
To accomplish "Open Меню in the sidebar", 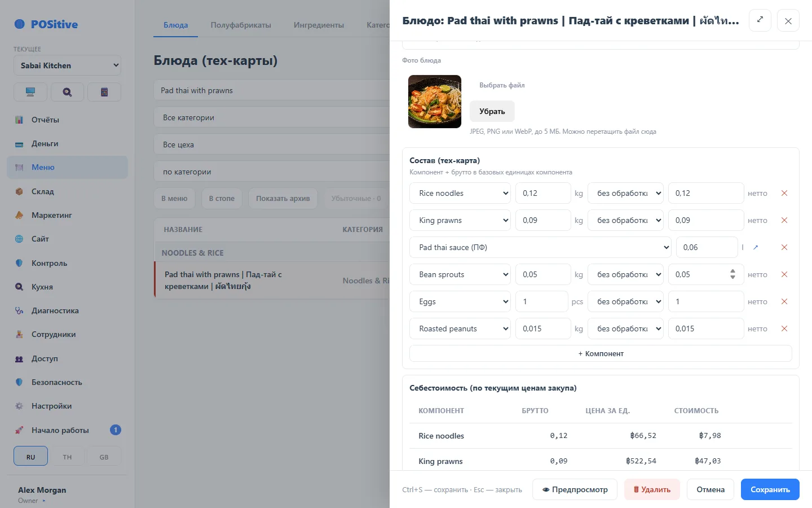I will [x=67, y=167].
